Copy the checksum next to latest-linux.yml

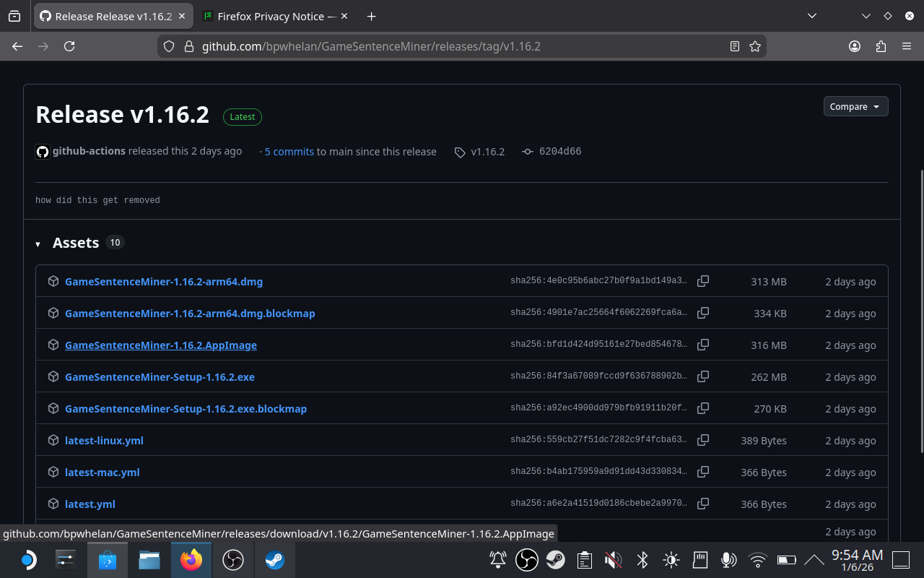[703, 440]
